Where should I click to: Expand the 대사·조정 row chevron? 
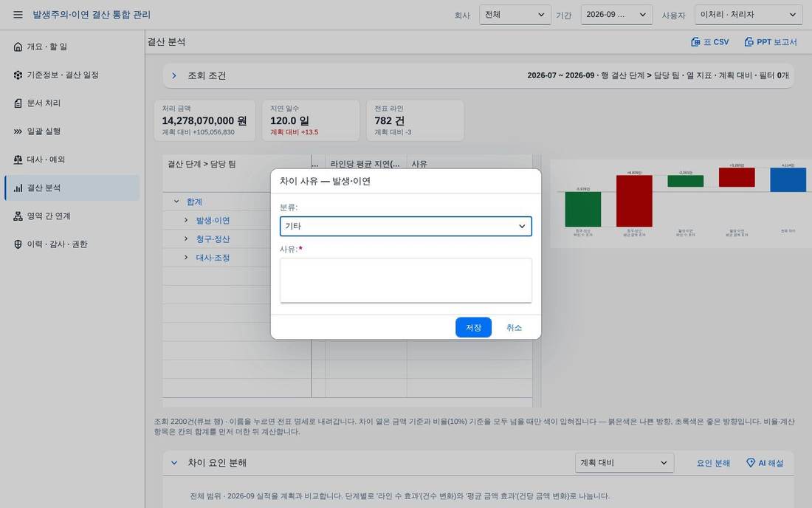point(186,258)
